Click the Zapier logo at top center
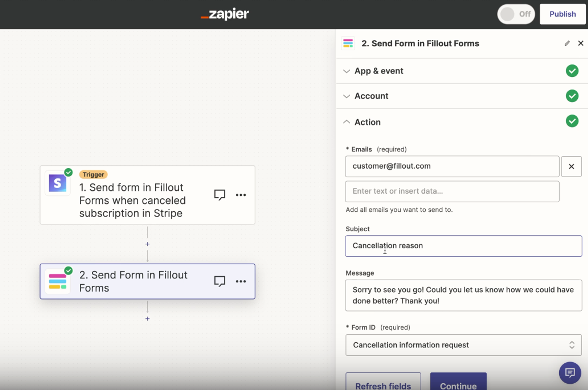 224,14
